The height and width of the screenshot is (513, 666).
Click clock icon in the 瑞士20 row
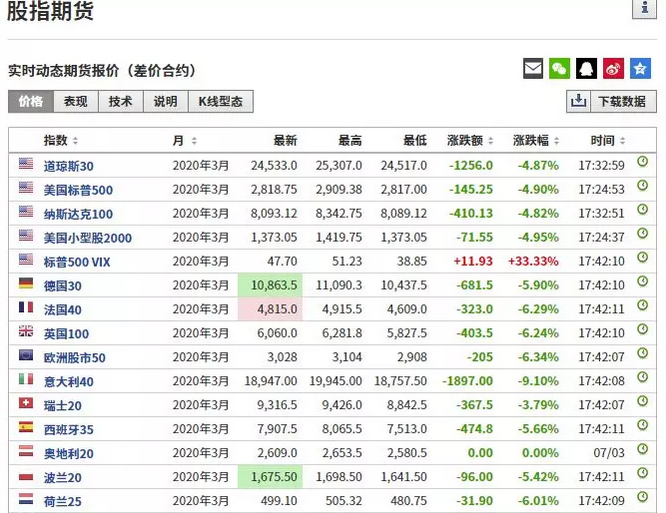click(x=643, y=401)
